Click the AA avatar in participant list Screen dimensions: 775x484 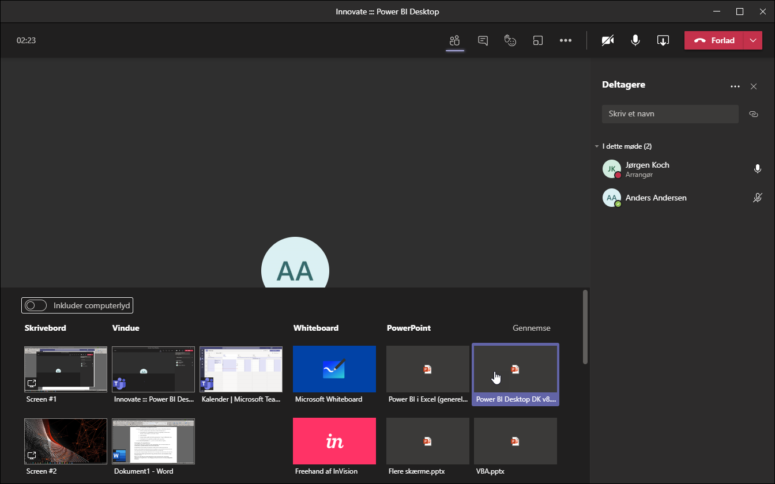pos(611,198)
